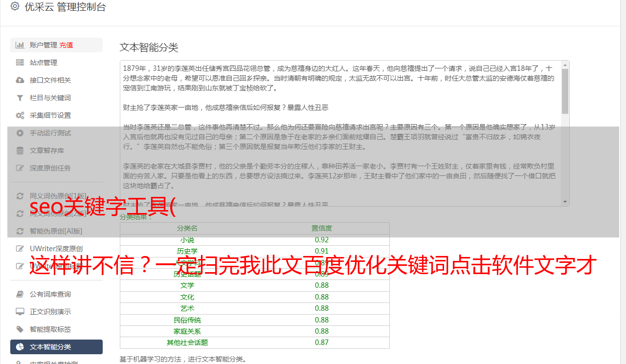Click the 其他社会话题 category cell
This screenshot has width=626, height=364.
tap(187, 343)
